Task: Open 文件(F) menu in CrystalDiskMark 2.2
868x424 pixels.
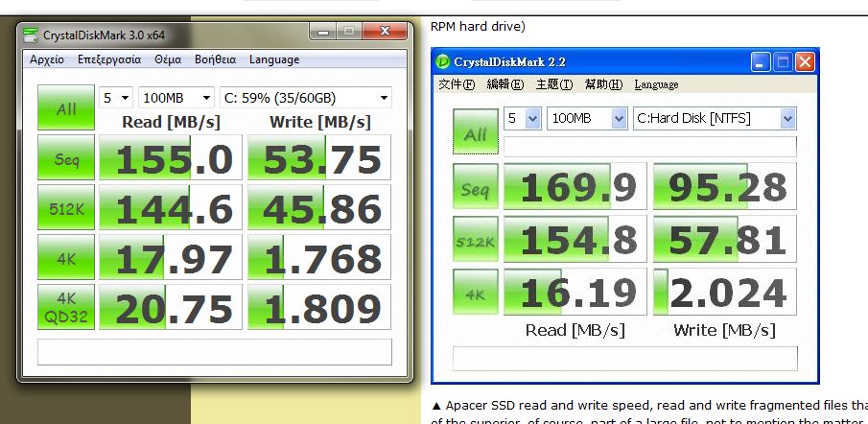Action: [x=457, y=84]
